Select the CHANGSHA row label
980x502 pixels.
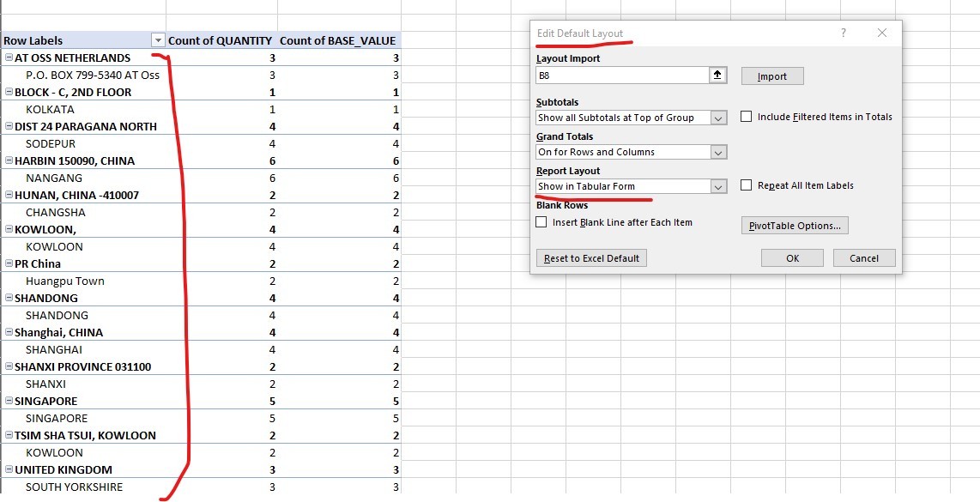(56, 213)
